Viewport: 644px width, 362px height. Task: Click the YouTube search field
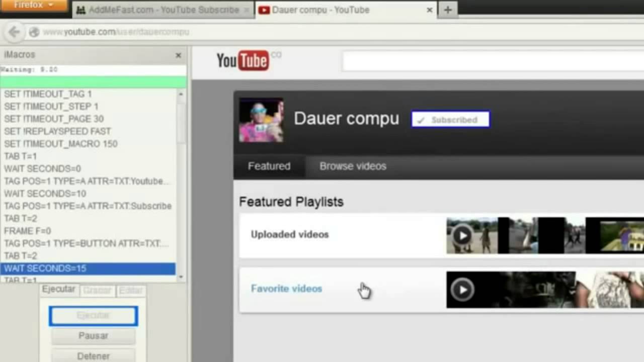(x=493, y=61)
